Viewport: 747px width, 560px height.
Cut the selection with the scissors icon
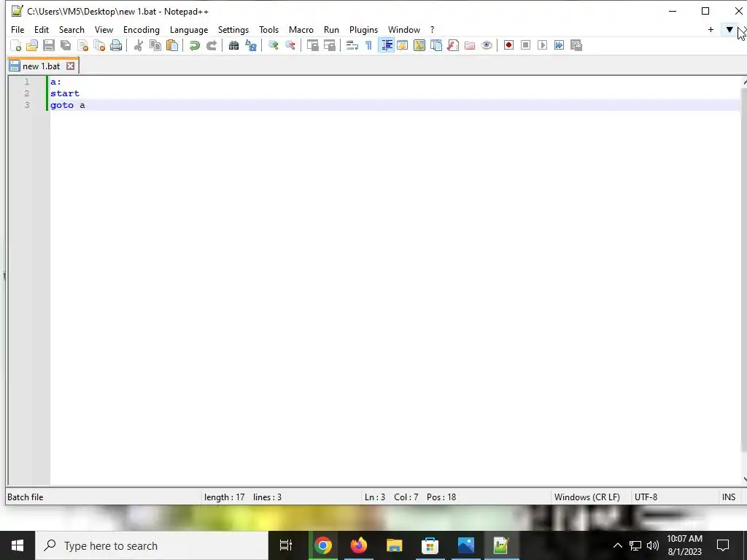[139, 45]
